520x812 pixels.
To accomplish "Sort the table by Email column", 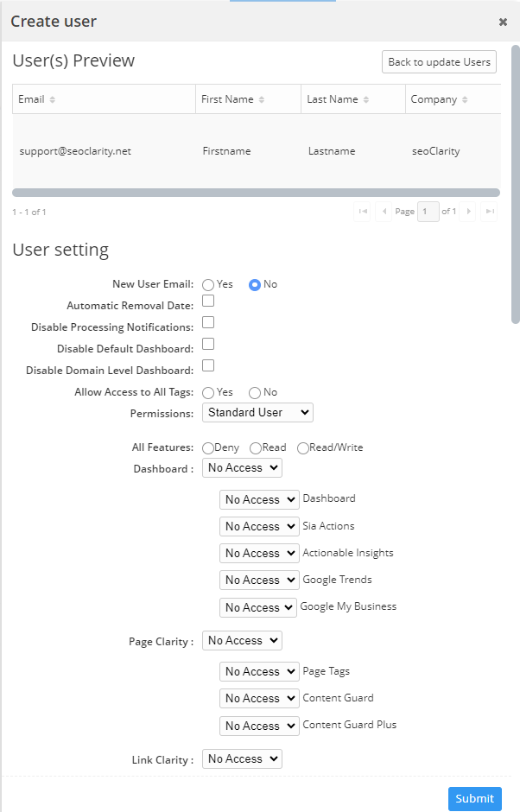I will [52, 100].
